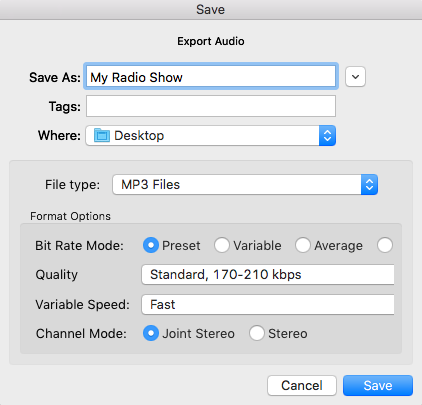
Task: Open the Quality dropdown
Action: click(x=268, y=275)
